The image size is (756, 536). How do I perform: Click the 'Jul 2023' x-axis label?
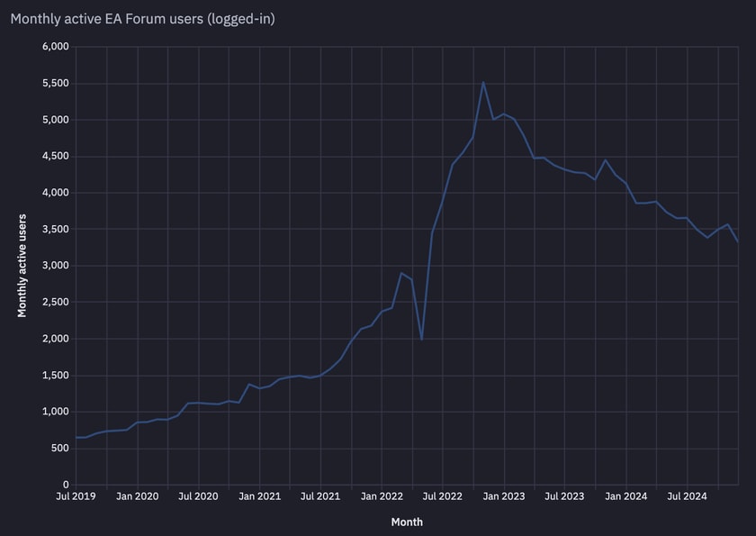pyautogui.click(x=564, y=496)
